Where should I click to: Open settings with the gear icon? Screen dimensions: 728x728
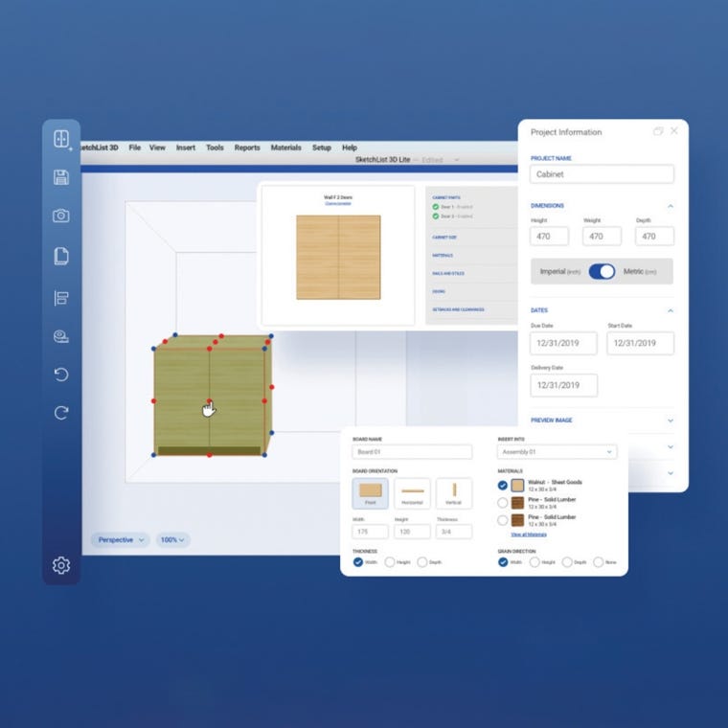(61, 565)
